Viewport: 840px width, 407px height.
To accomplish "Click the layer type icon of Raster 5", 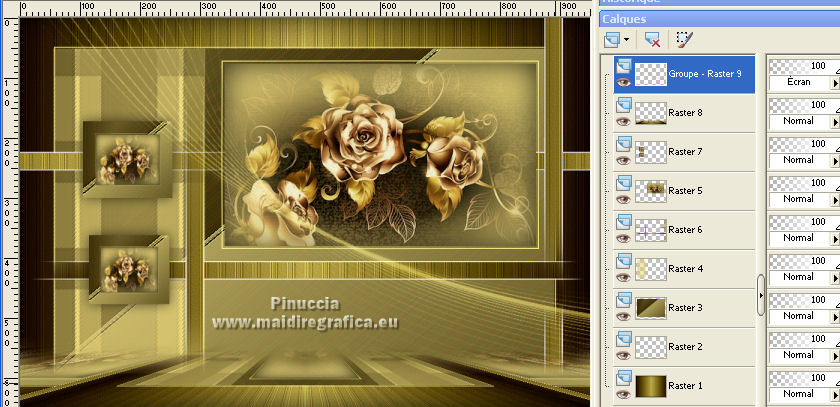I will click(x=624, y=183).
